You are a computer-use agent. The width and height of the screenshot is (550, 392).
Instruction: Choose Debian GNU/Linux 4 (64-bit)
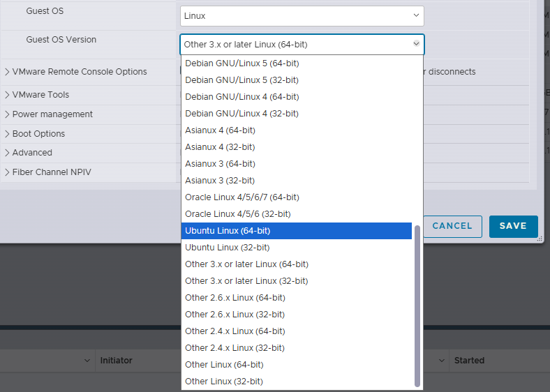click(x=297, y=97)
